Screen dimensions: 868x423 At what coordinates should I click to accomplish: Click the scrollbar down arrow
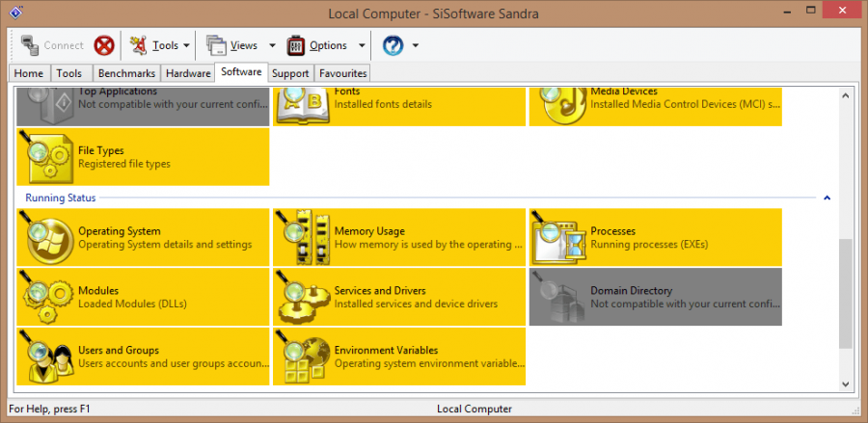click(x=845, y=383)
